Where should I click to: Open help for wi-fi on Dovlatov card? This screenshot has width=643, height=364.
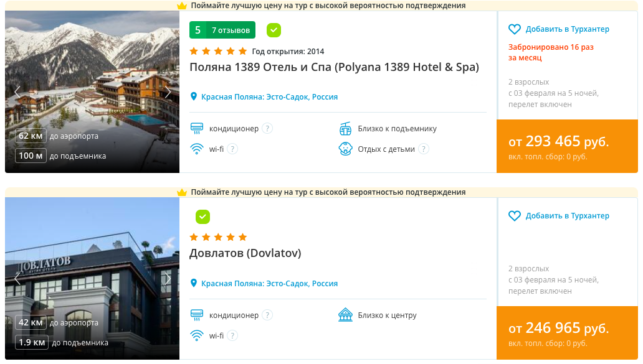[x=232, y=336]
